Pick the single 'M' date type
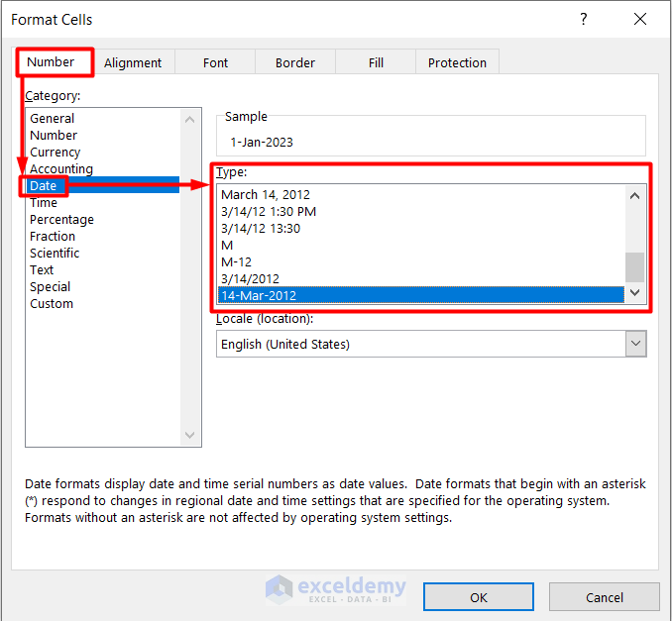Screen dimensions: 672x621 421,245
